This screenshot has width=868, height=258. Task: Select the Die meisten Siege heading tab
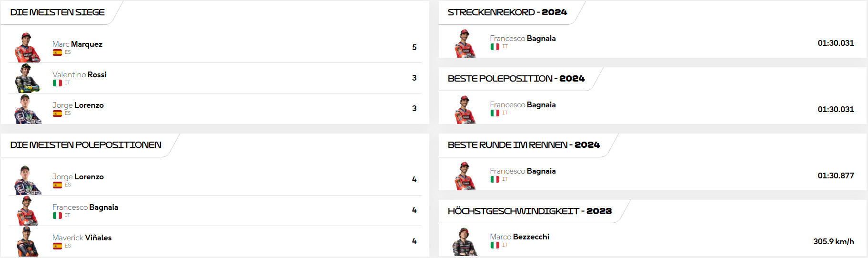(58, 12)
